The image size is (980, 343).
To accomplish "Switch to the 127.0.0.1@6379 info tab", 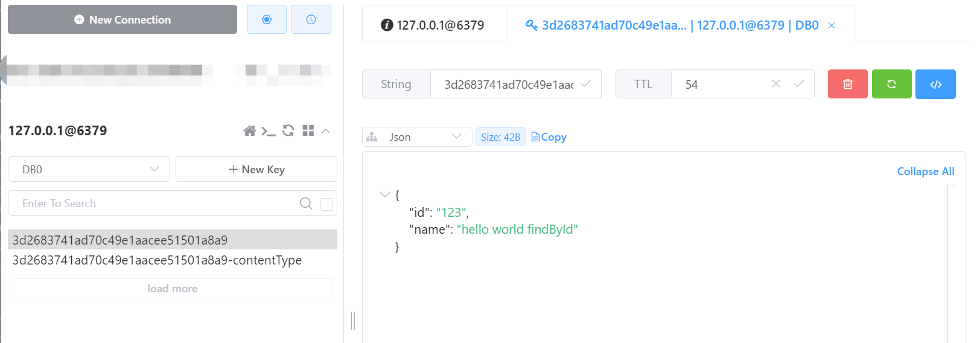I will (433, 25).
